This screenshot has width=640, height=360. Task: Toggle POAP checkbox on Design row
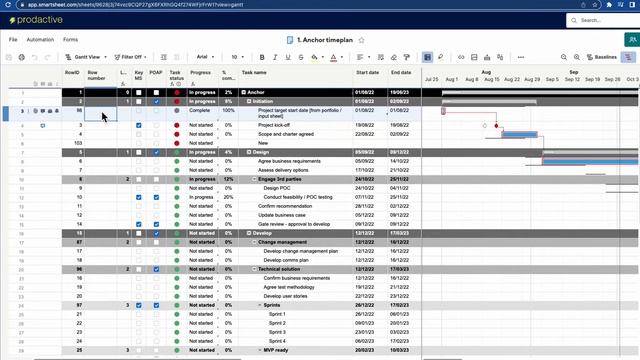point(156,152)
